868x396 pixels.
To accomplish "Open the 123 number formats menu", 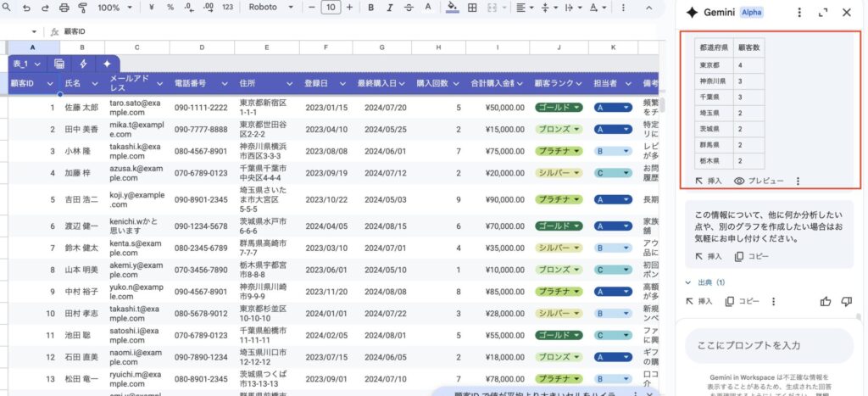I will click(x=227, y=8).
